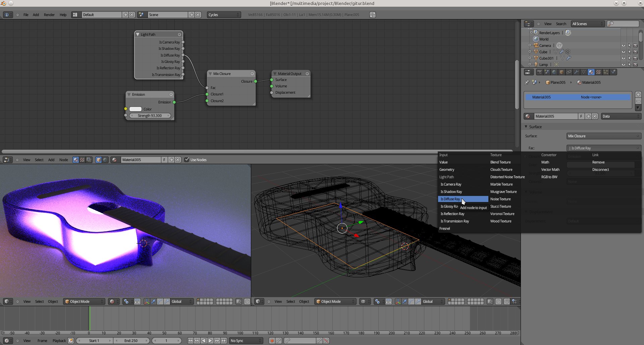Open the Render menu in top bar
Image resolution: width=644 pixels, height=345 pixels.
49,15
